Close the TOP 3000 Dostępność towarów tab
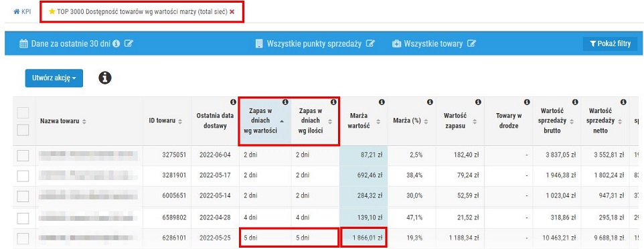 (232, 12)
